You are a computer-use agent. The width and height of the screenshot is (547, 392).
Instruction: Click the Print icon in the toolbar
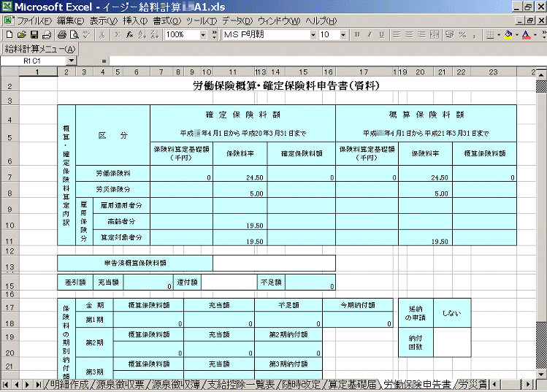pos(62,34)
